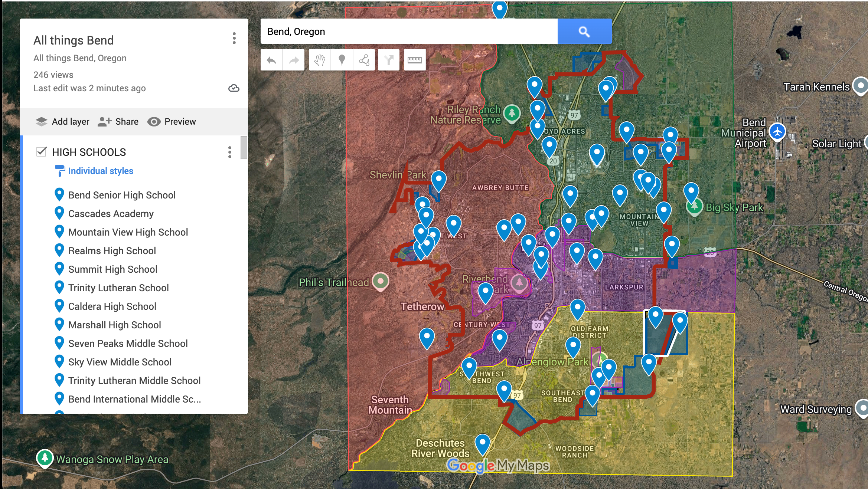Click the cloud saved status icon
Screen dimensions: 868x489
[x=234, y=88]
